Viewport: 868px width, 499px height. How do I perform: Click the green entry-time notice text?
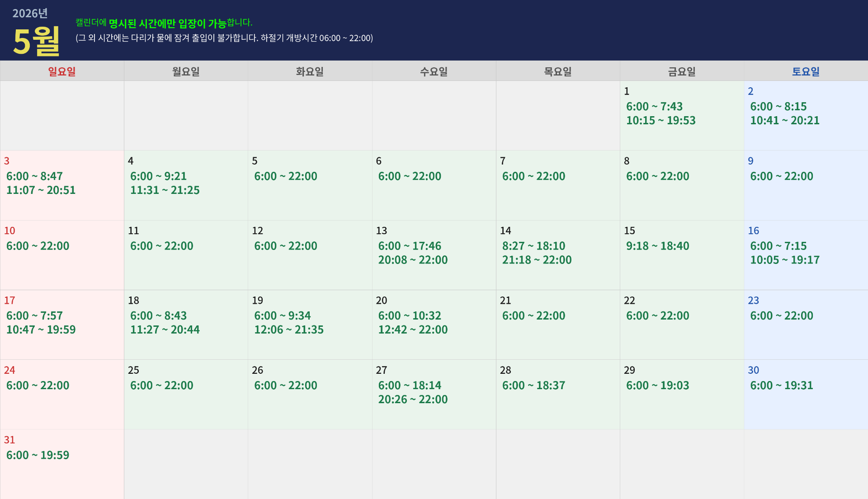point(164,23)
